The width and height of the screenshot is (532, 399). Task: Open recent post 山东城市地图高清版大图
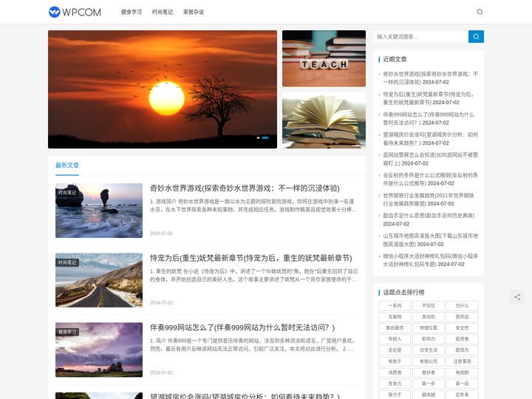pos(430,240)
